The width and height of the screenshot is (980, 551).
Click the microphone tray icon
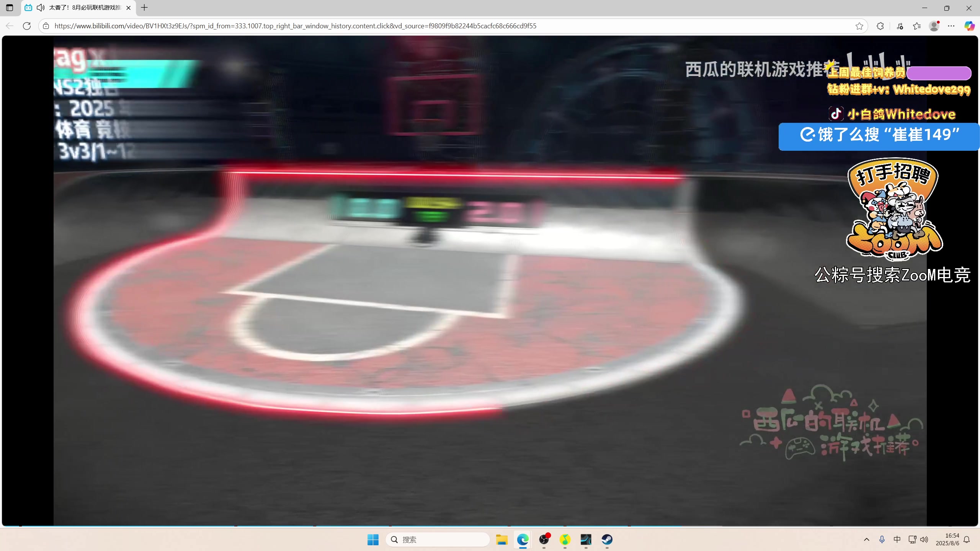882,540
